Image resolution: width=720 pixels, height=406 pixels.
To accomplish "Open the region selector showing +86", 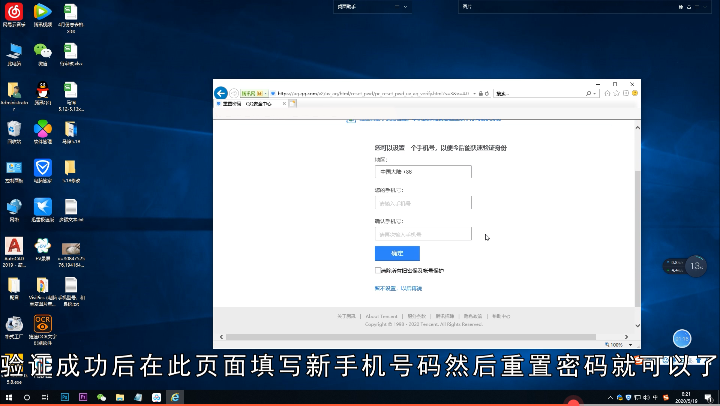I will (422, 172).
